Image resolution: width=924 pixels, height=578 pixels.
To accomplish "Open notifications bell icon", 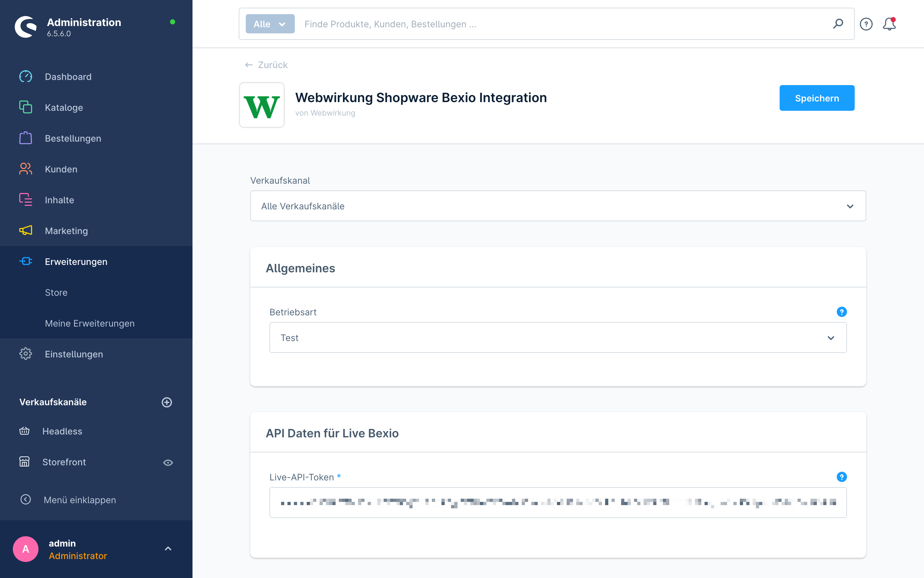I will [x=889, y=24].
